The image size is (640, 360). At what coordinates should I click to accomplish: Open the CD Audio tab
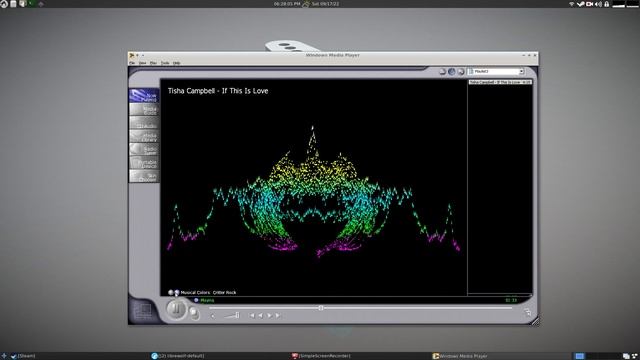point(144,122)
